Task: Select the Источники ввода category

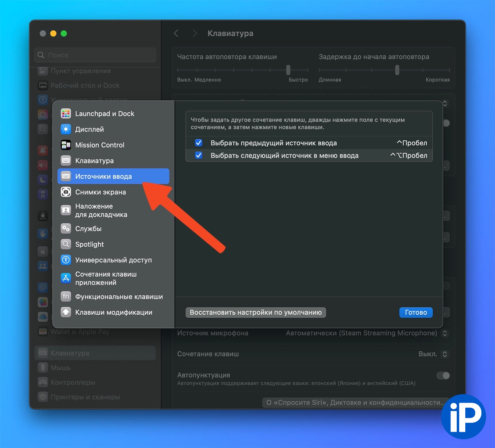Action: [x=113, y=176]
